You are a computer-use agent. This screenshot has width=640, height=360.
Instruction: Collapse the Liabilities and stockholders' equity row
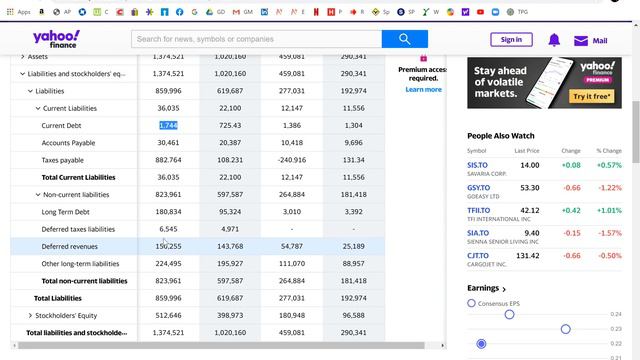click(22, 74)
